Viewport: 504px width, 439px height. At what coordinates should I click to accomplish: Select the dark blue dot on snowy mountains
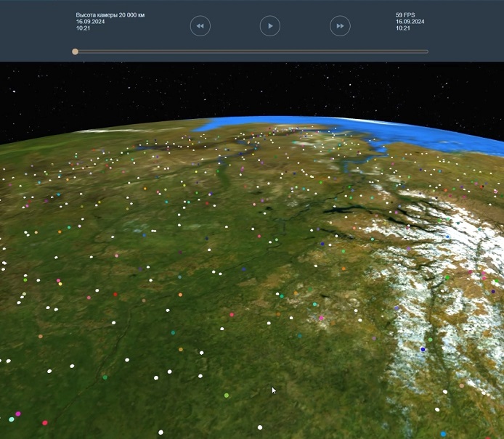(x=423, y=350)
